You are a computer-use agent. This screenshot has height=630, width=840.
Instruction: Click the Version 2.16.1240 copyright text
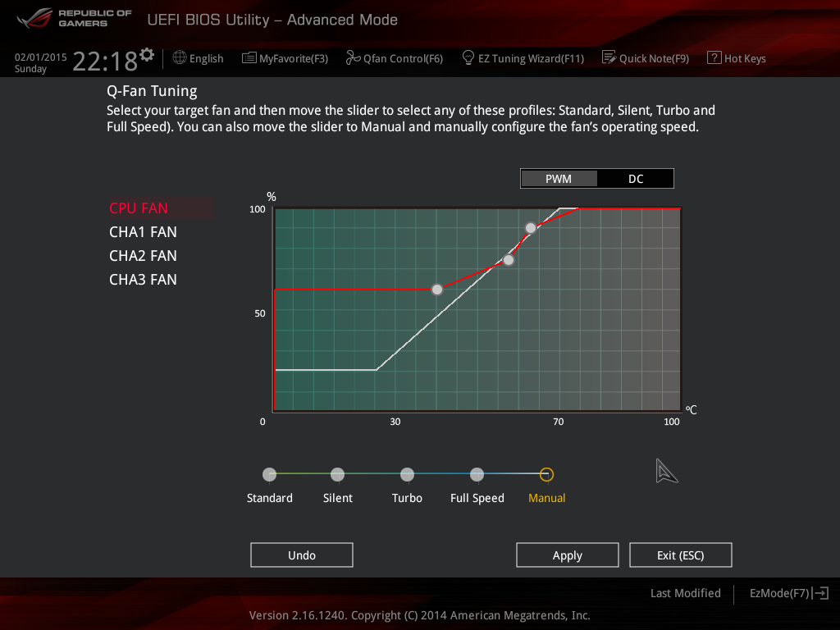(419, 615)
